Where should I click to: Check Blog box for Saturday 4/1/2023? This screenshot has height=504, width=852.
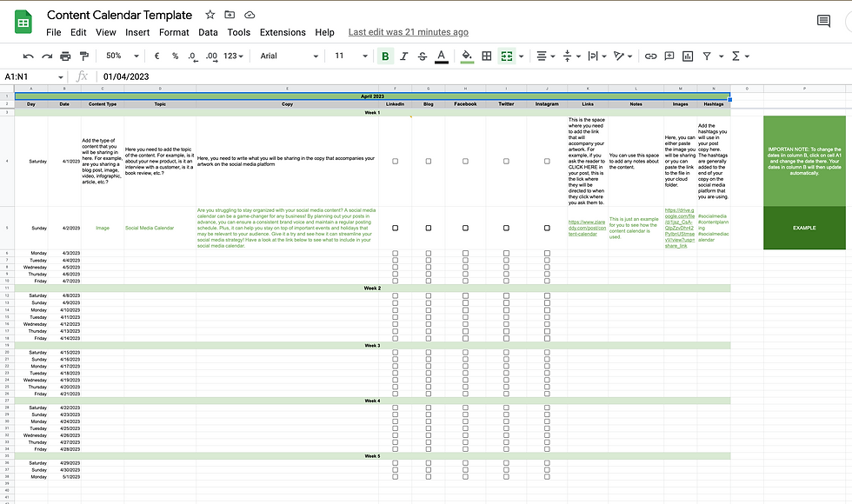[428, 162]
